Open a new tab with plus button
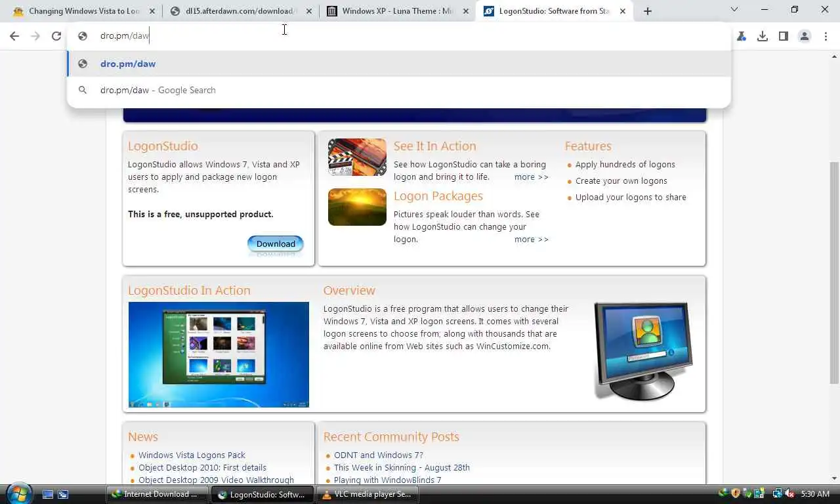840x504 pixels. point(648,11)
